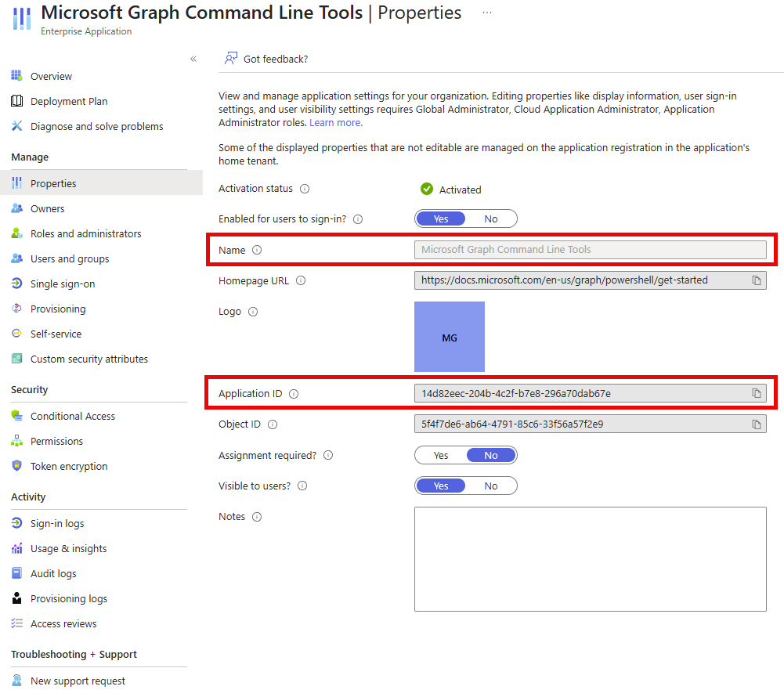Click the Access reviews checklist icon
This screenshot has width=784, height=697.
[x=16, y=623]
